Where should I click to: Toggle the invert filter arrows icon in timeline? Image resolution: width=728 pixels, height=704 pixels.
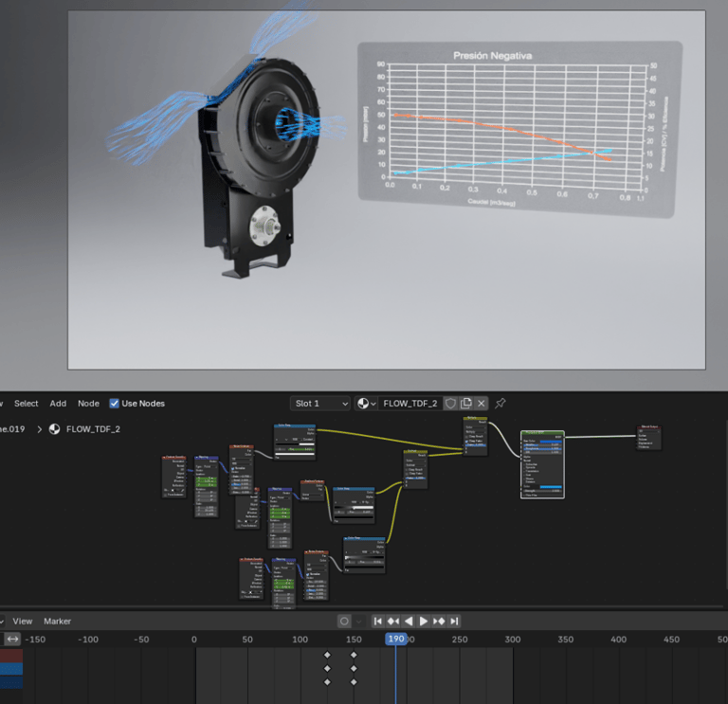point(12,639)
